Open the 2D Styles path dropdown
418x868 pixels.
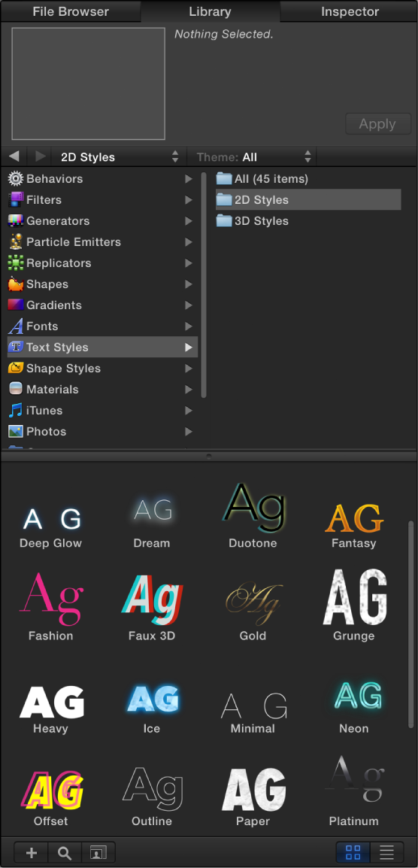120,156
